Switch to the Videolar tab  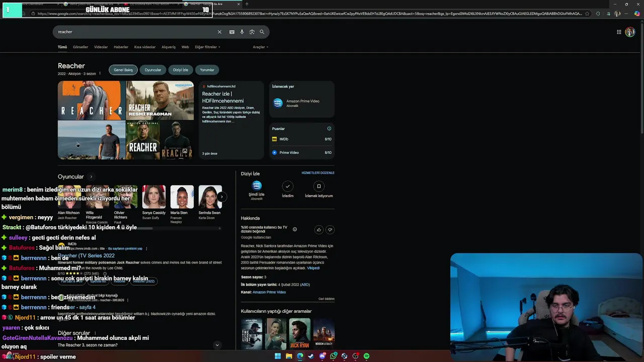coord(101,47)
